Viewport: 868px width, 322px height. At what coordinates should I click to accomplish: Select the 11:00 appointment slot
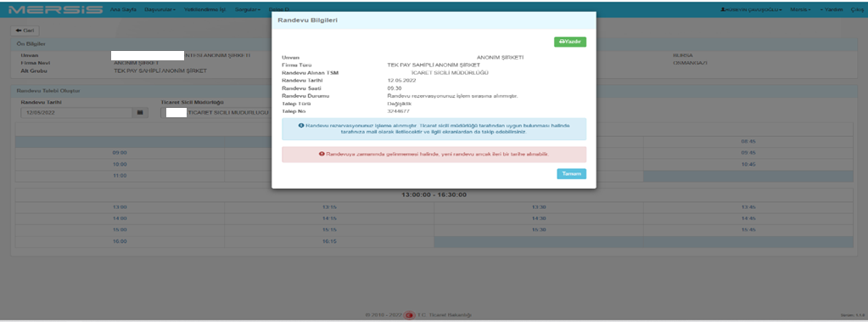pos(120,176)
